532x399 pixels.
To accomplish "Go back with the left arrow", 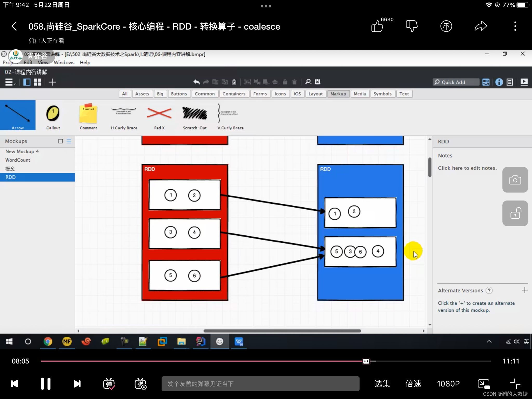I will [14, 26].
